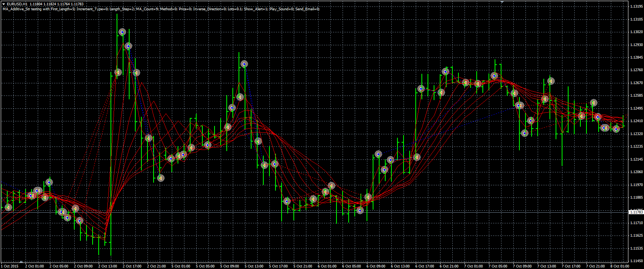The width and height of the screenshot is (644, 269).
Task: Click the blue arrow marker near 1.11970 on 1 Oct
Action: (49, 183)
